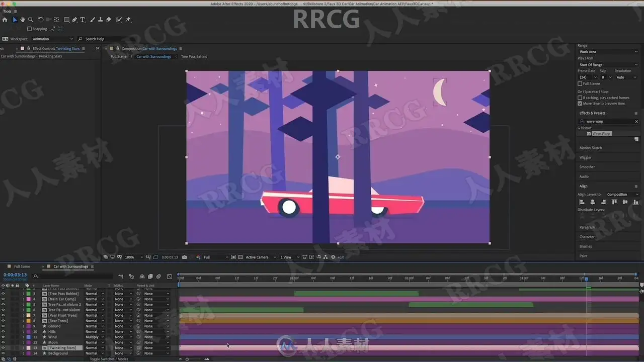Select the Rectangle shape tool
The height and width of the screenshot is (362, 644).
pos(66,20)
